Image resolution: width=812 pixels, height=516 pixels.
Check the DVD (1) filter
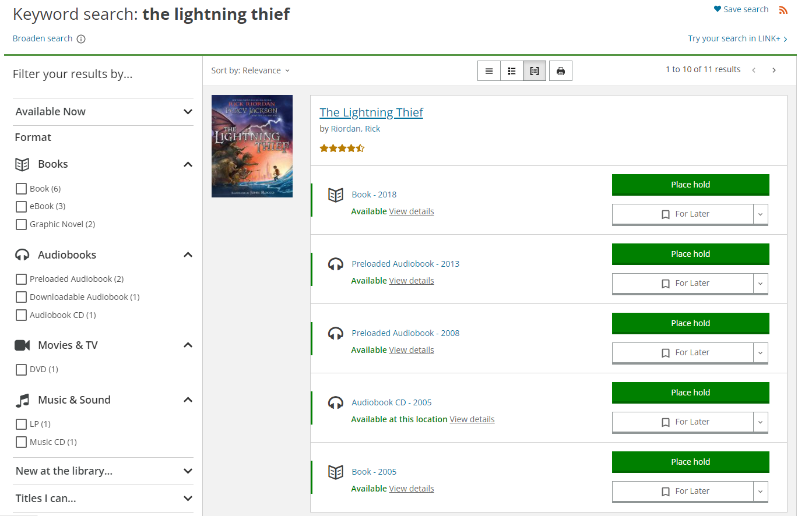click(21, 369)
